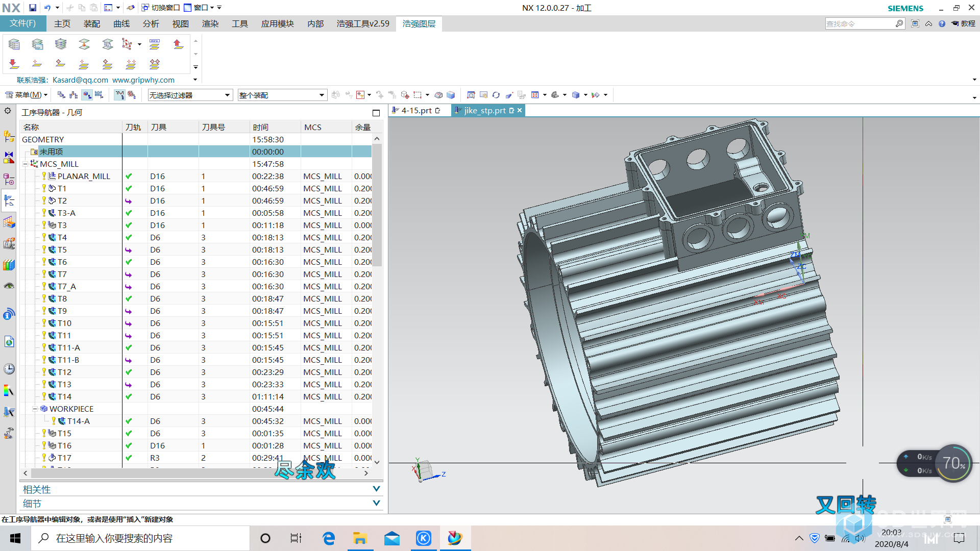
Task: Click the navigator vertical scrollbar thumb
Action: [377, 205]
